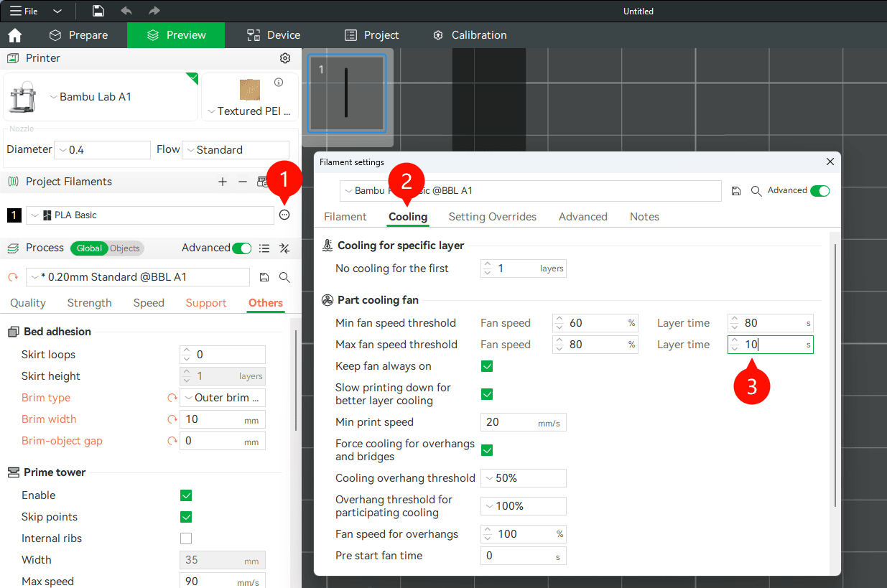Image resolution: width=887 pixels, height=588 pixels.
Task: Open nozzle Diameter dropdown
Action: [102, 150]
